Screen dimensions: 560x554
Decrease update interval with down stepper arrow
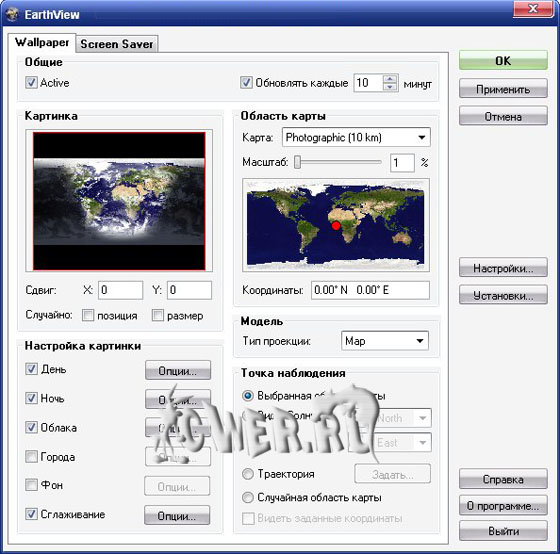coord(390,87)
